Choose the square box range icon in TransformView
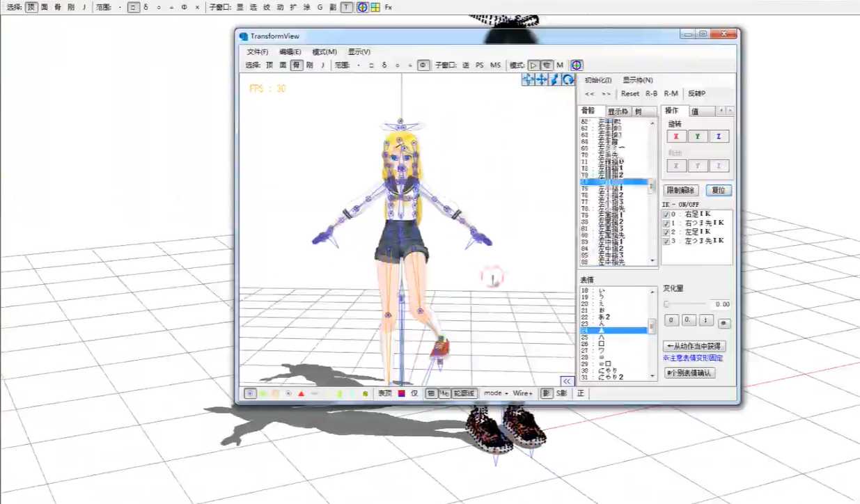860x504 pixels. click(371, 65)
